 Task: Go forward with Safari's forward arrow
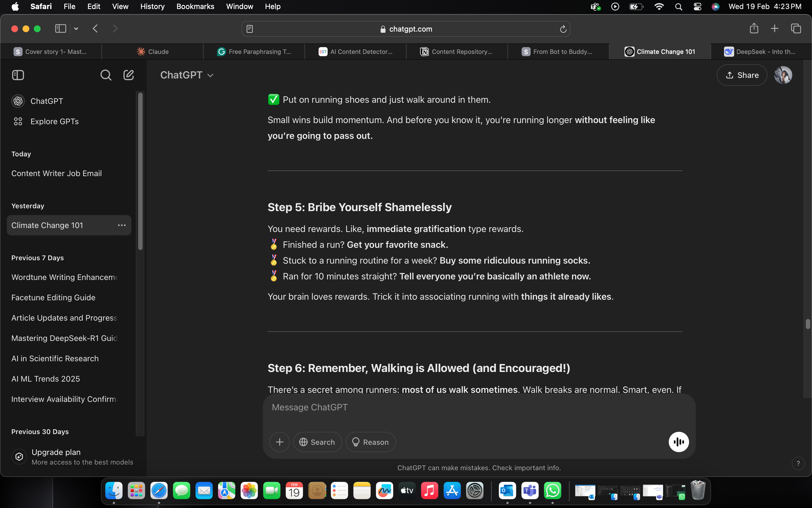[x=115, y=29]
